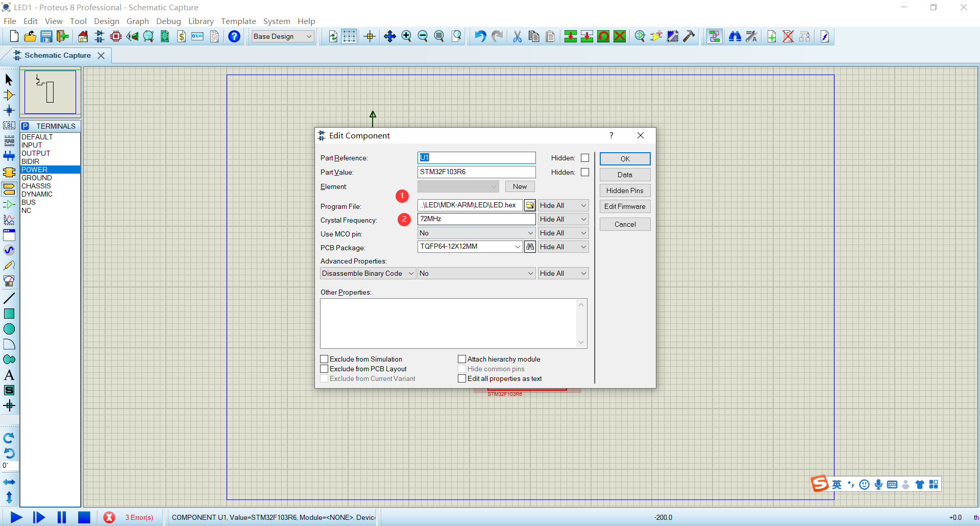The width and height of the screenshot is (980, 526).
Task: Enable Exclude from PCB Layout
Action: click(324, 369)
